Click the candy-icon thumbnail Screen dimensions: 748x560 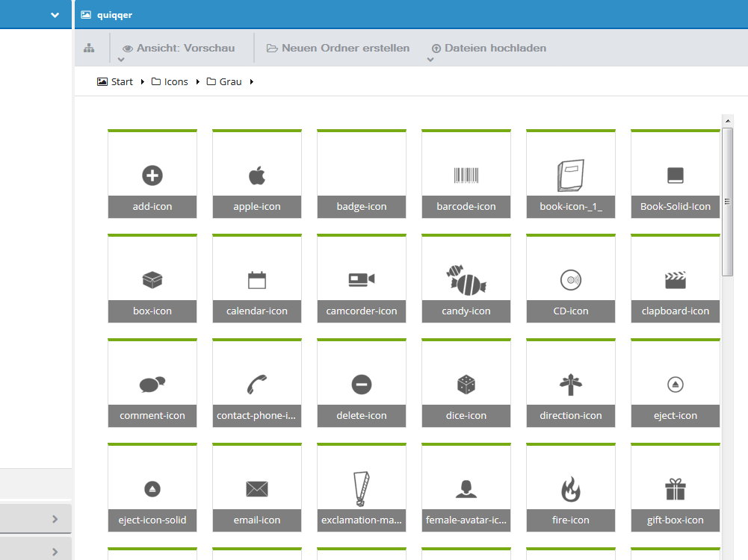(466, 279)
